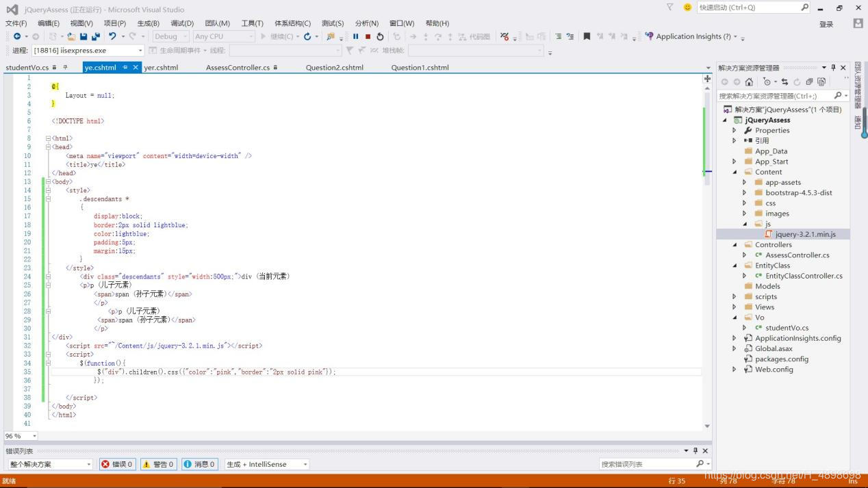
Task: Click Sync with Active Document icon
Action: [x=784, y=82]
